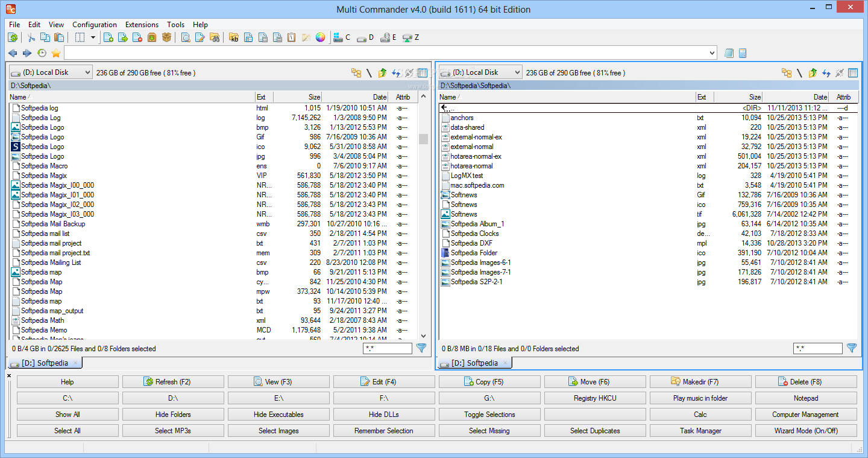Click the Task Manager button
The image size is (868, 458).
700,430
